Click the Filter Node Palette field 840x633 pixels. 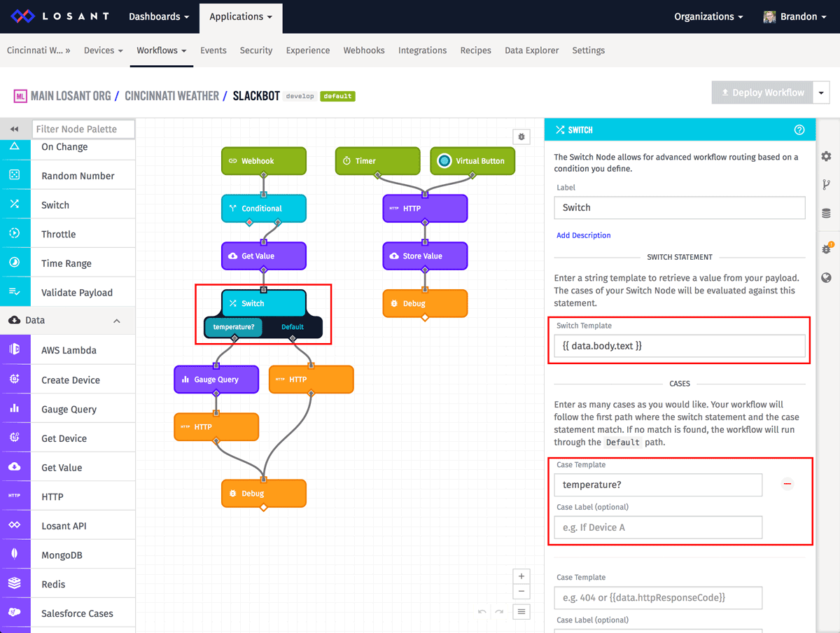(84, 129)
